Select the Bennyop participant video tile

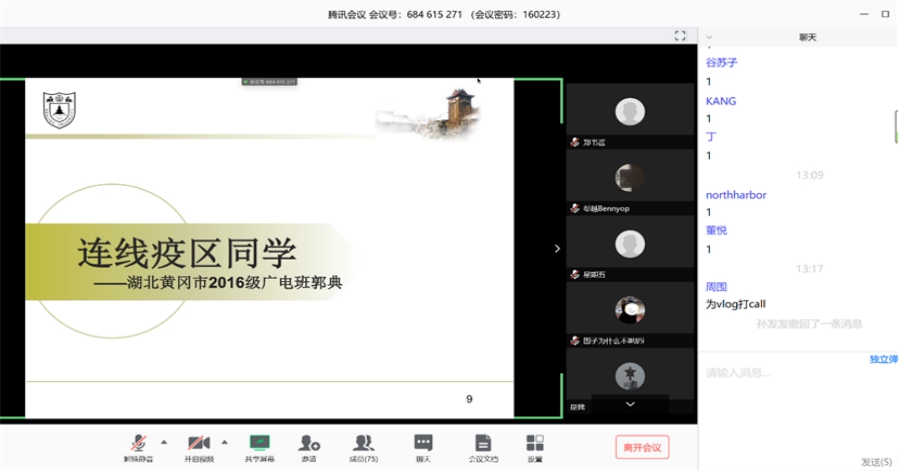point(629,180)
